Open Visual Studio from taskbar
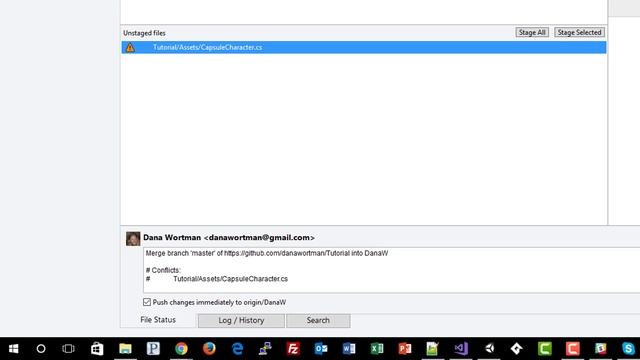This screenshot has height=360, width=640. coord(461,349)
